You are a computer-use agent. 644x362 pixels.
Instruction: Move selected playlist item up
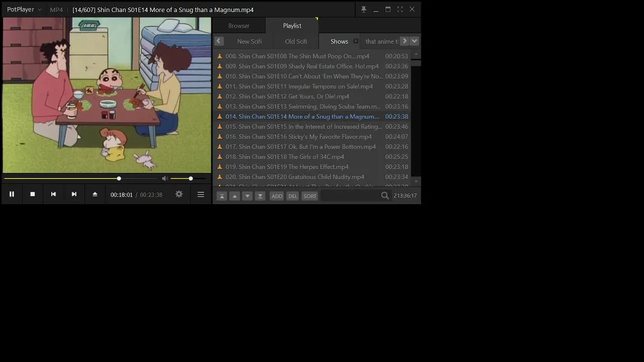pos(234,196)
